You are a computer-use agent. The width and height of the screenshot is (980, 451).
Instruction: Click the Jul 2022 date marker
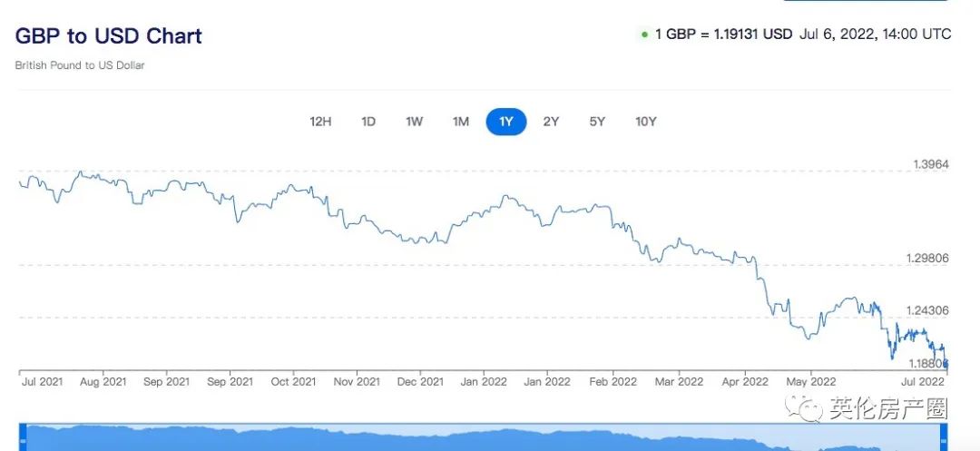click(x=927, y=382)
